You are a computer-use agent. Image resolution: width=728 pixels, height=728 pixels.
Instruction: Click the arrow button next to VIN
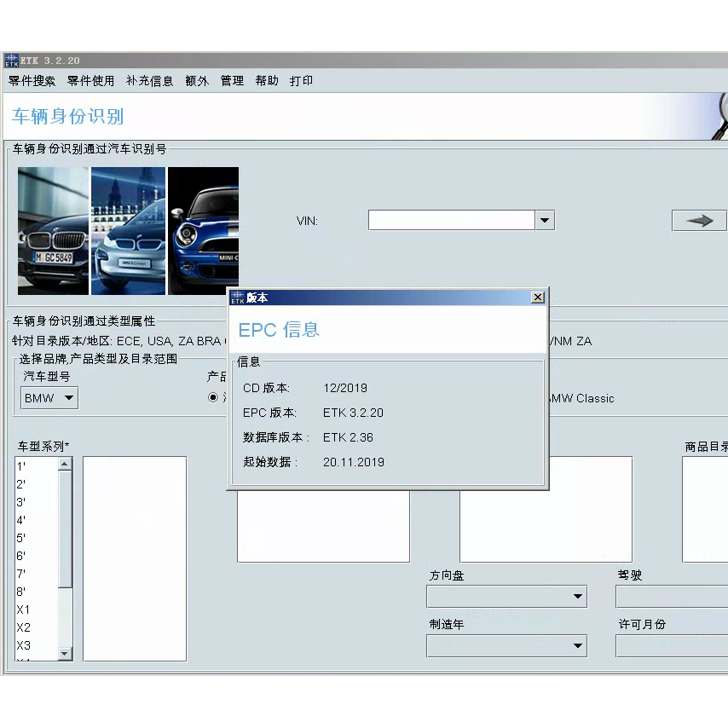pyautogui.click(x=699, y=221)
